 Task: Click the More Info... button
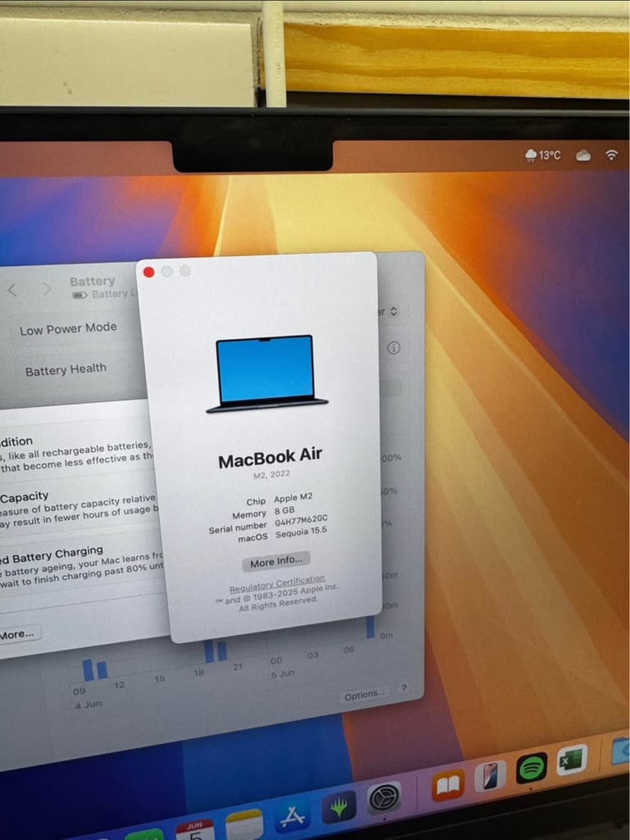click(276, 561)
